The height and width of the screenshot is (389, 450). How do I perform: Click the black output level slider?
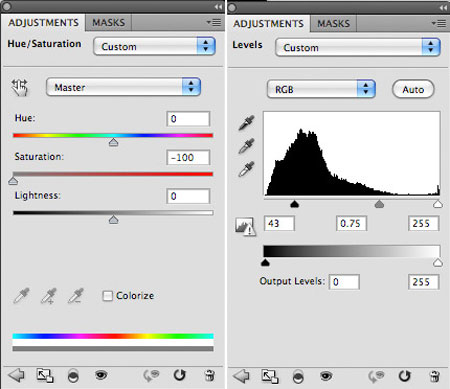(265, 263)
